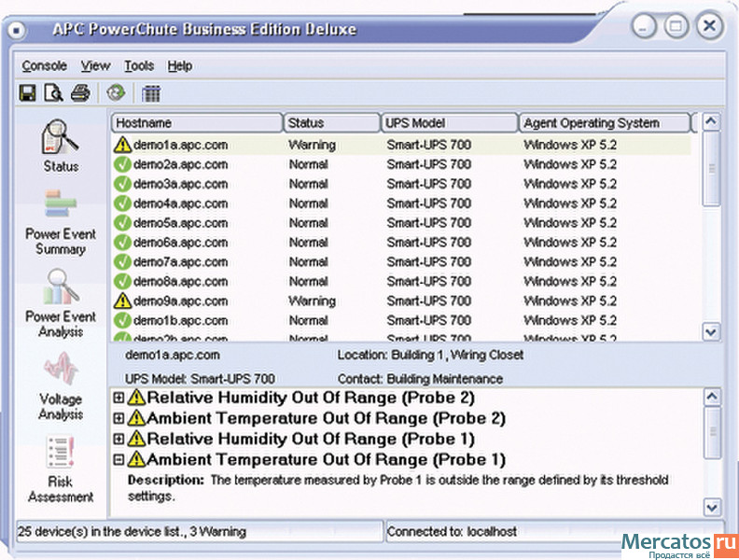
Task: Click device list scrollbar up arrow
Action: (x=711, y=122)
